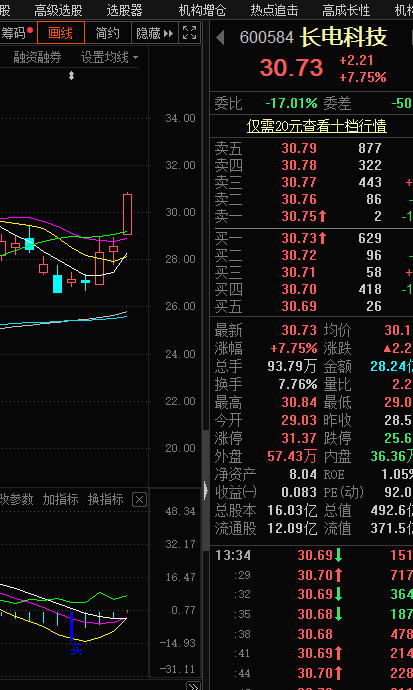Click the latest red candlestick on chart
The width and height of the screenshot is (413, 690).
pos(128,214)
